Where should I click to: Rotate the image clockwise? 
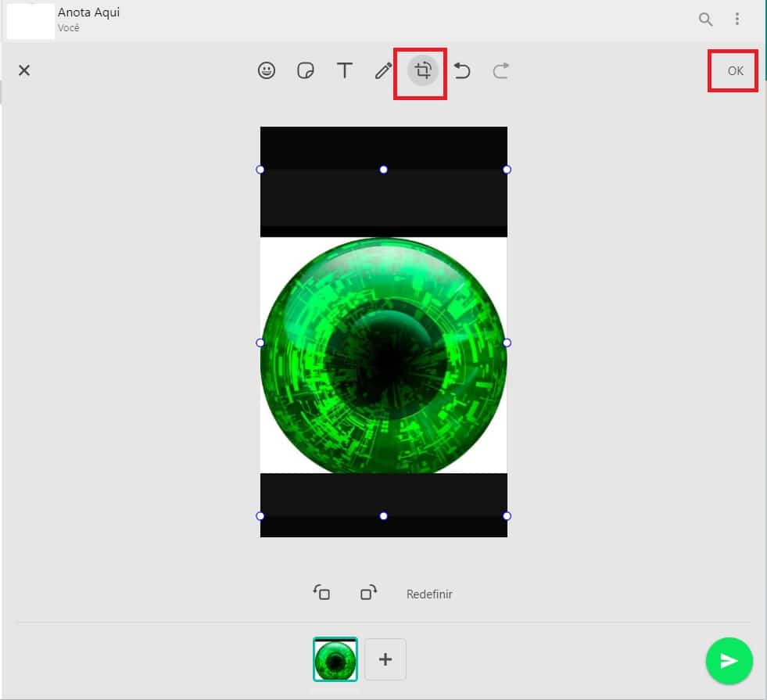pyautogui.click(x=368, y=593)
